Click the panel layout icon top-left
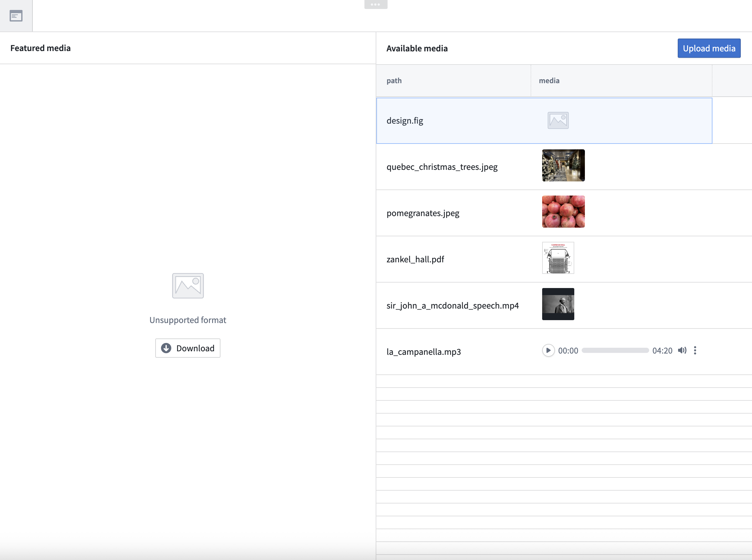Screen dimensions: 752x560 [16, 16]
